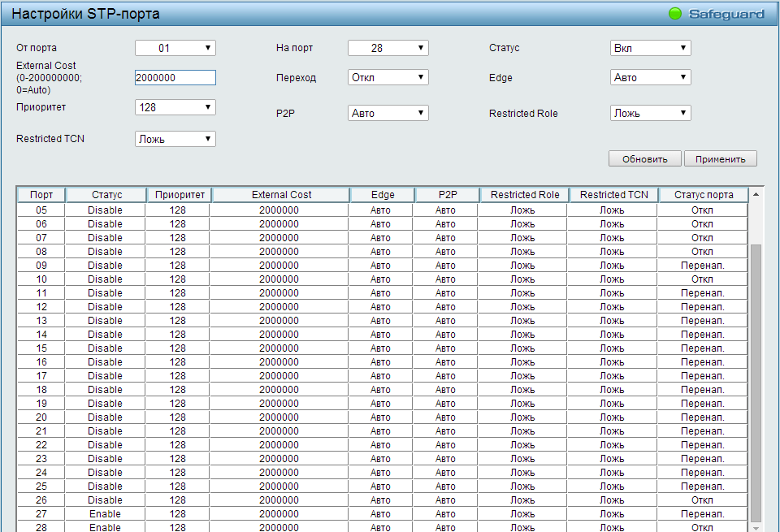The image size is (780, 532).
Task: Click the green Safeguard status icon
Action: click(674, 14)
